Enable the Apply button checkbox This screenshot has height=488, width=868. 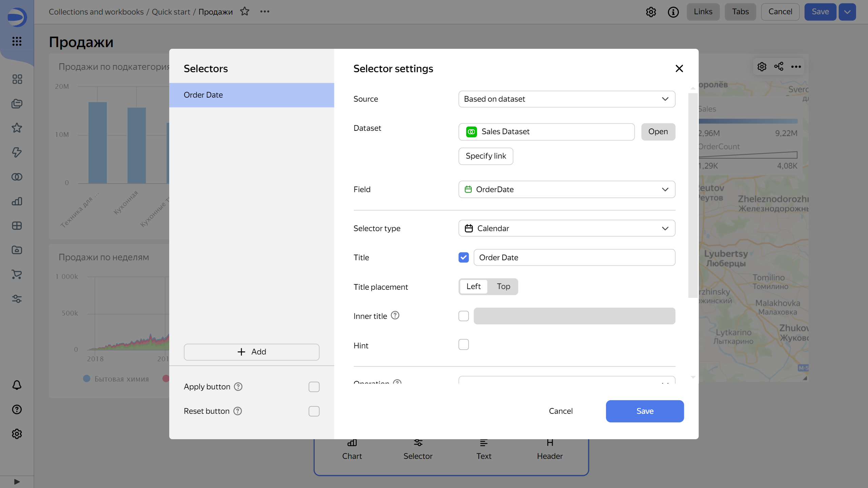(314, 387)
